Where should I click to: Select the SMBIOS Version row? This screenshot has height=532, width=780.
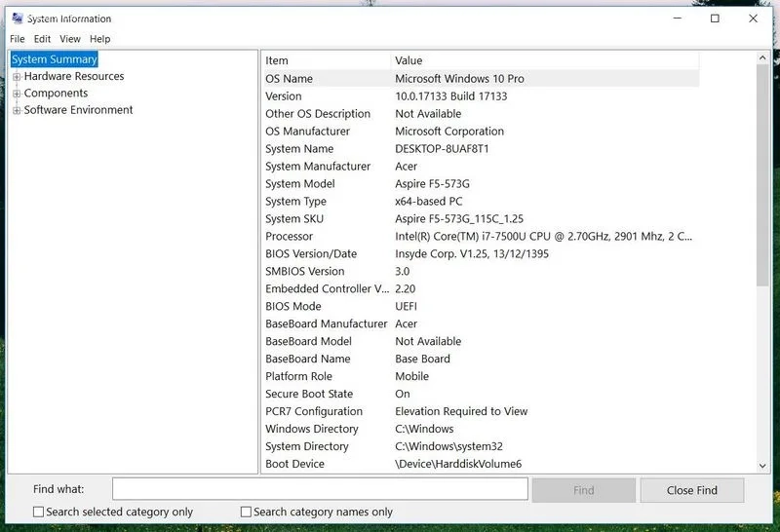(x=481, y=271)
